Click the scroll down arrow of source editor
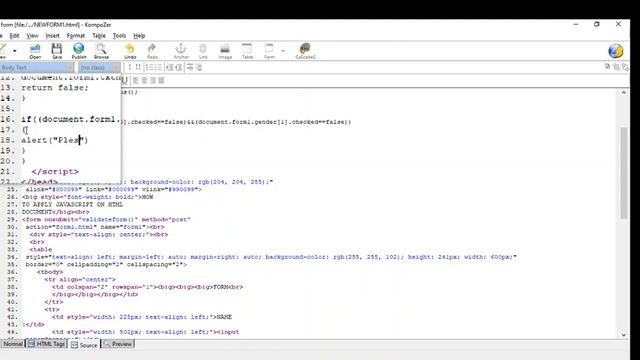640x360 pixels. [623, 335]
